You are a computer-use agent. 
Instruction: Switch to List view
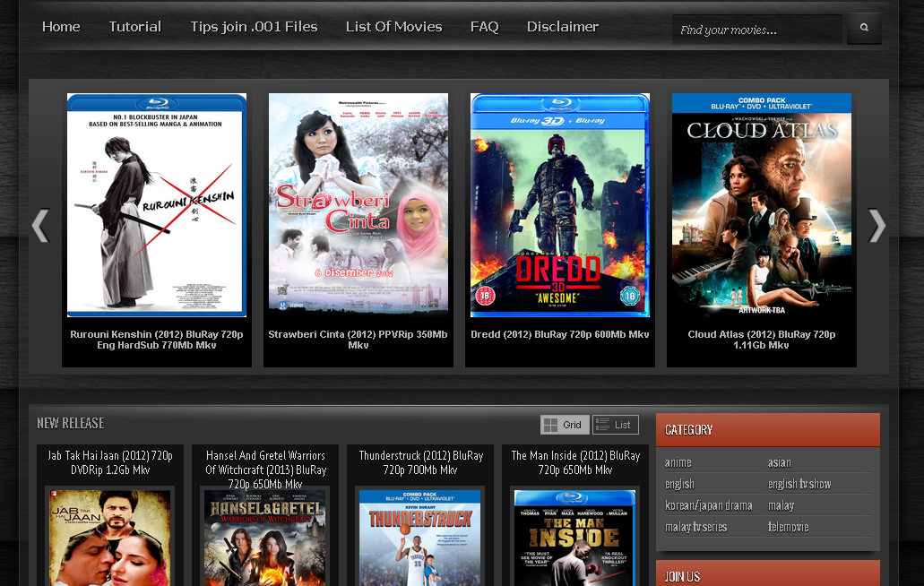615,425
